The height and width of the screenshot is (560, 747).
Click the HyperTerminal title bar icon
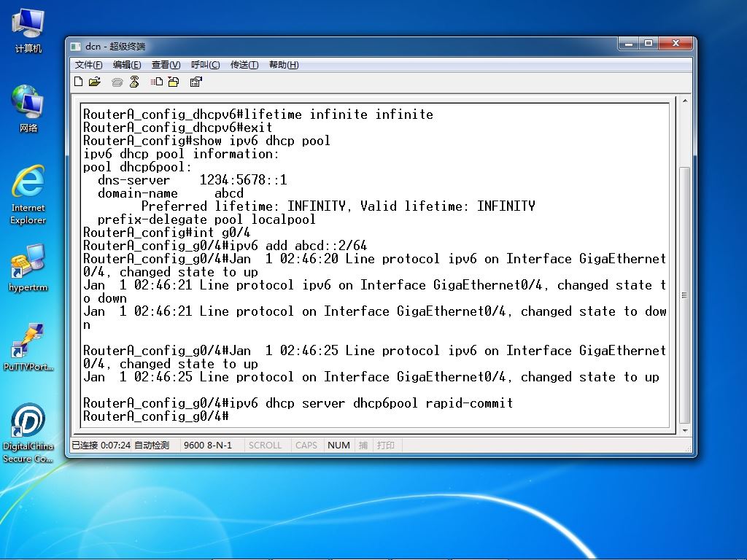(75, 46)
